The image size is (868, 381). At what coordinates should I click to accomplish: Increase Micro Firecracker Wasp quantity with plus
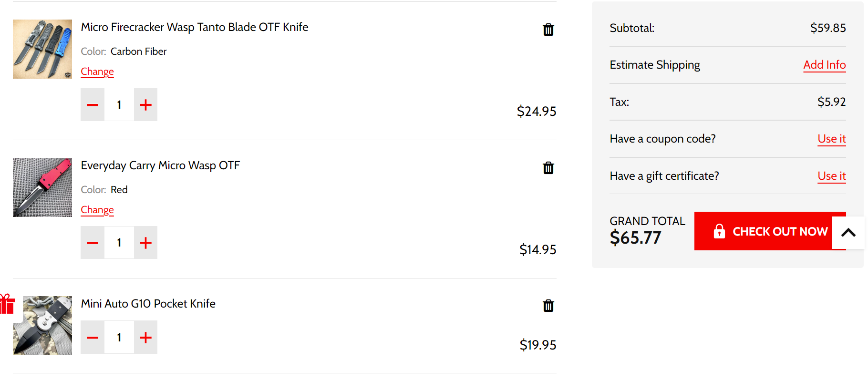point(145,104)
